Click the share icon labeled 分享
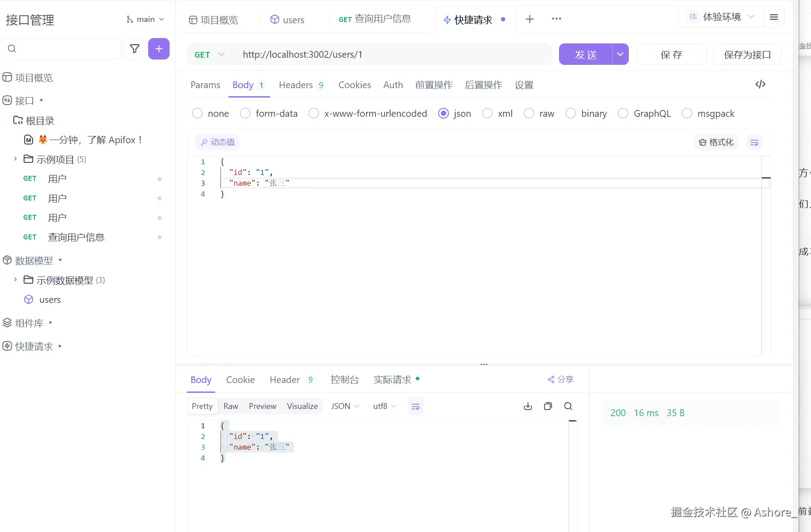 coord(551,379)
